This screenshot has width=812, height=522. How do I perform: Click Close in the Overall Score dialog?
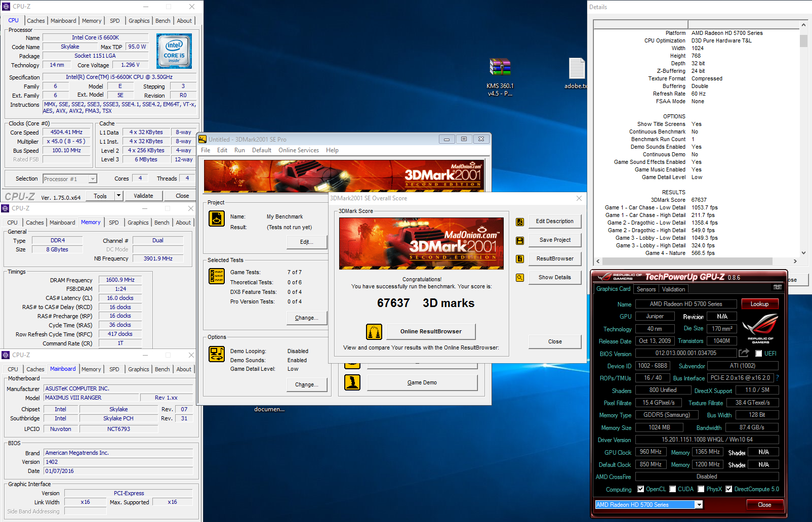click(x=555, y=342)
